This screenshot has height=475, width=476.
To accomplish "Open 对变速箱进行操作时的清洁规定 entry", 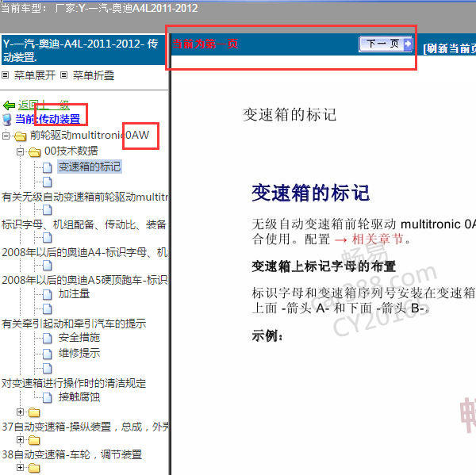I will [x=74, y=383].
